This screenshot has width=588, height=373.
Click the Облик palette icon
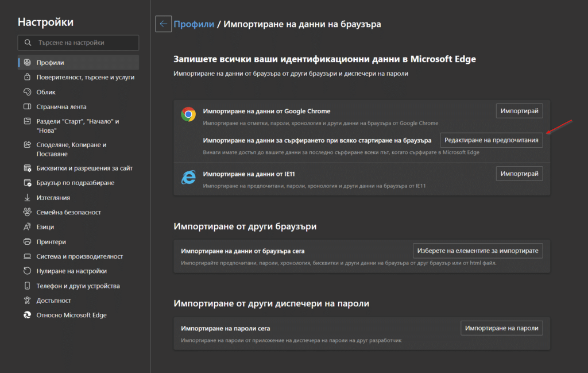coord(28,92)
